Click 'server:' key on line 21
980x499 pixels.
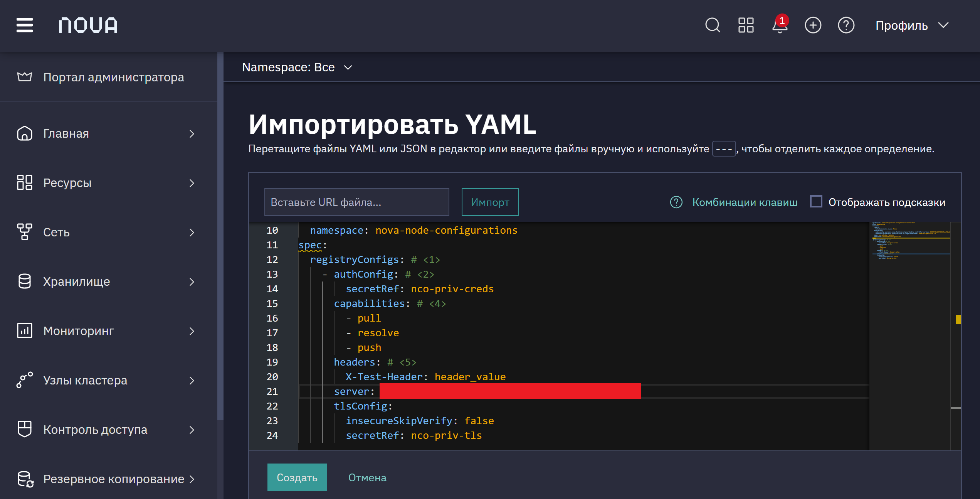point(354,391)
